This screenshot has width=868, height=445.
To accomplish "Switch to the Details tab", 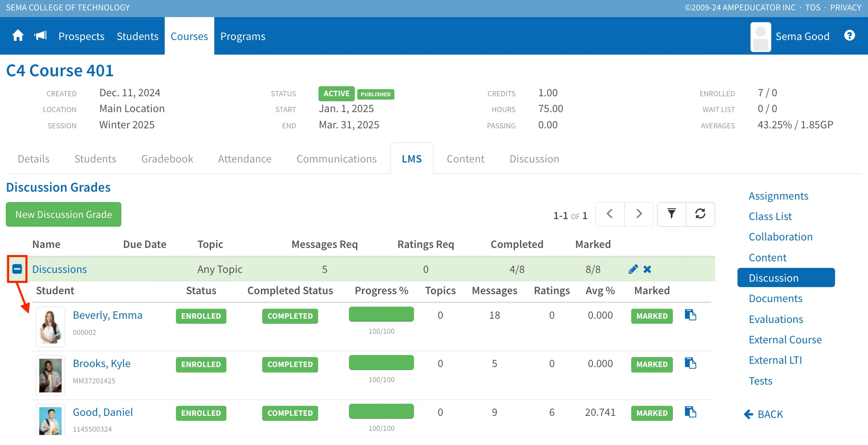I will click(33, 159).
